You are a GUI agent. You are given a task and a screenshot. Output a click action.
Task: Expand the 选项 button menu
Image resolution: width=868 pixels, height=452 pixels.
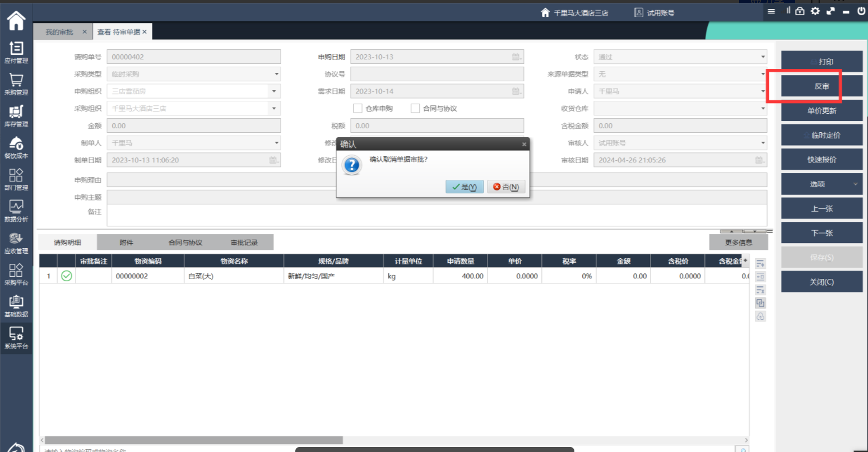coord(855,184)
